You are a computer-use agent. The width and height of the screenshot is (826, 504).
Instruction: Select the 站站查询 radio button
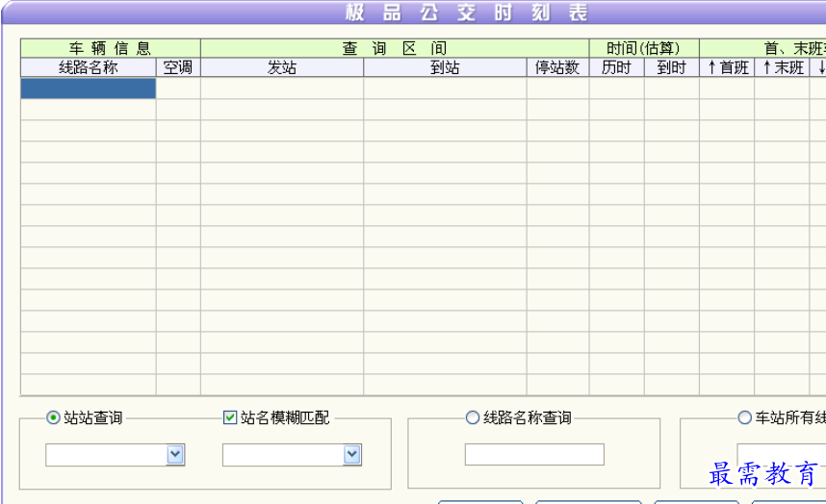[53, 417]
